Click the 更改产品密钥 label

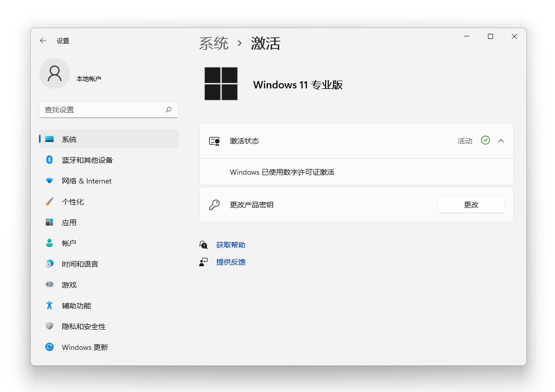click(x=252, y=205)
